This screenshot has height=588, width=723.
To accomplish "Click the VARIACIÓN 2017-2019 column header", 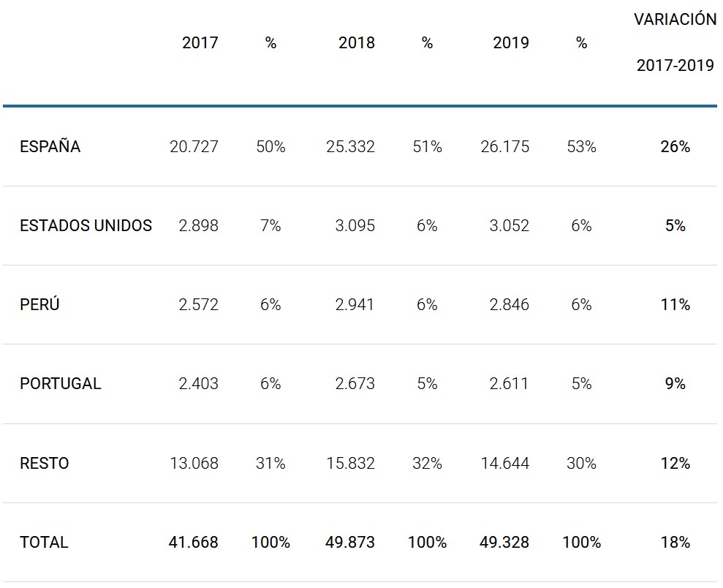I will point(675,42).
